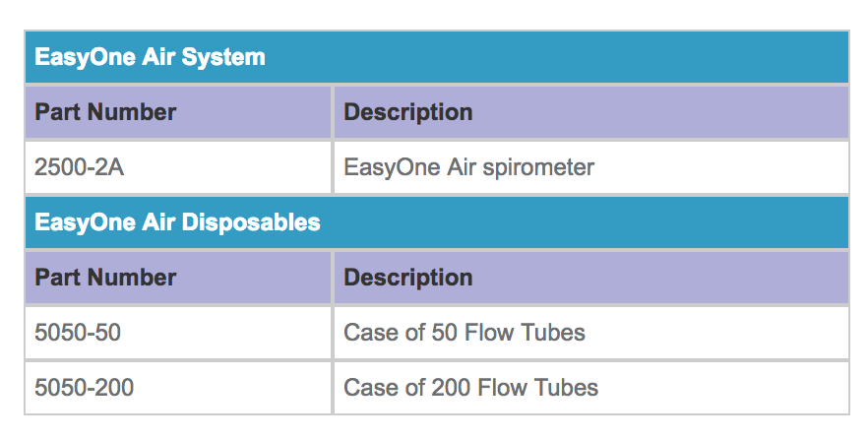Select the Case of 50 Flow Tubes cell
Viewport: 868px width, 439px height.
coord(591,333)
